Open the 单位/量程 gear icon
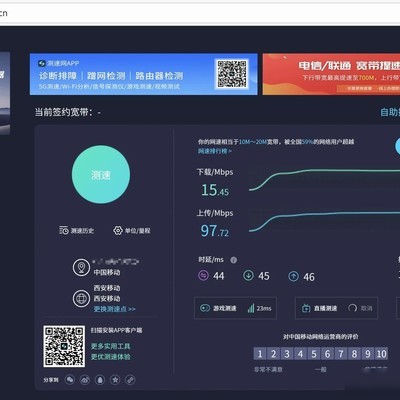This screenshot has height=400, width=400. [118, 230]
